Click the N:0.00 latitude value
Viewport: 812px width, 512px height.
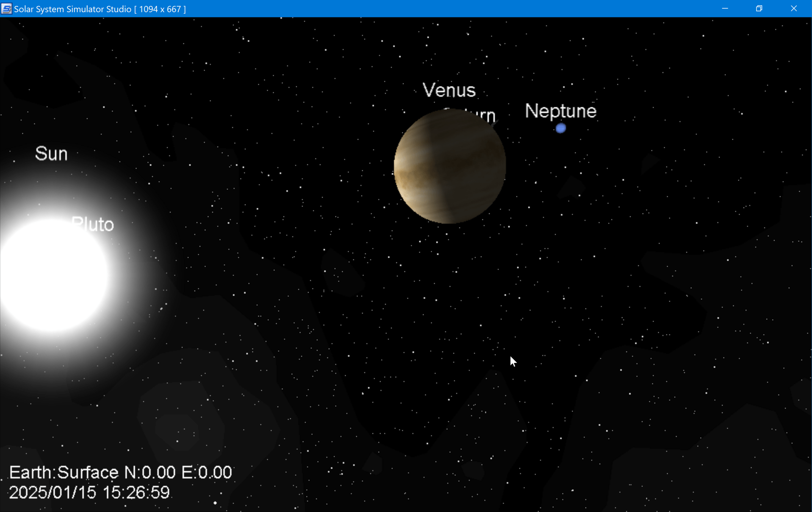(x=150, y=473)
